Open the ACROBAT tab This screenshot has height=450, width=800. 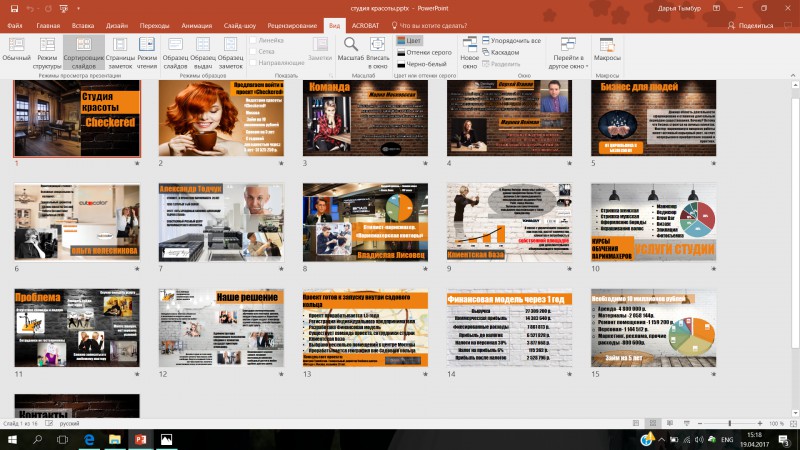pyautogui.click(x=365, y=26)
